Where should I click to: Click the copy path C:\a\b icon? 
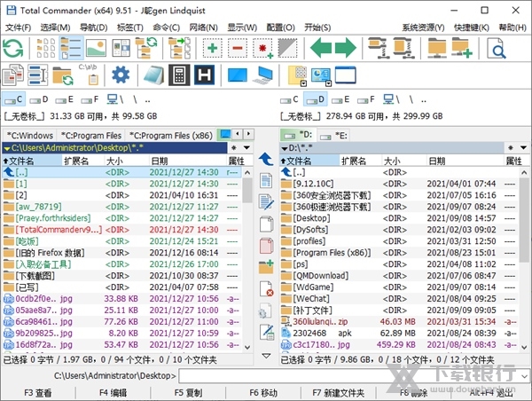[x=89, y=74]
